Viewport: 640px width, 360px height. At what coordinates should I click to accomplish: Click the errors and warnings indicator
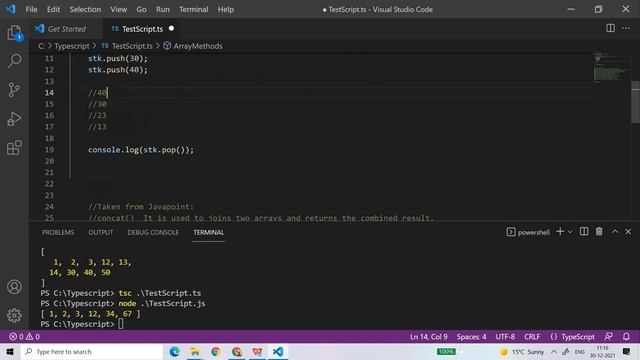click(24, 337)
